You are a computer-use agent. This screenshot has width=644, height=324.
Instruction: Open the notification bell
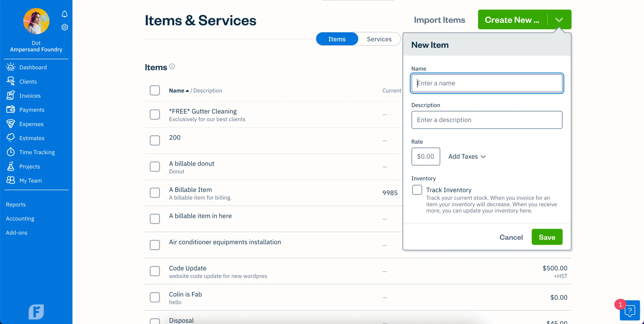click(x=65, y=14)
